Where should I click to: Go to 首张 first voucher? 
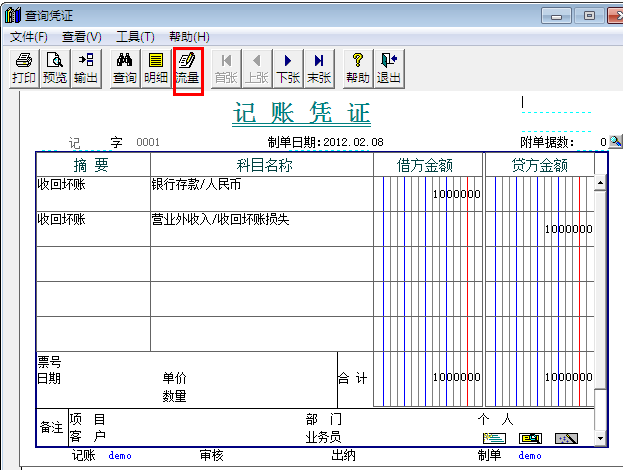coord(226,68)
